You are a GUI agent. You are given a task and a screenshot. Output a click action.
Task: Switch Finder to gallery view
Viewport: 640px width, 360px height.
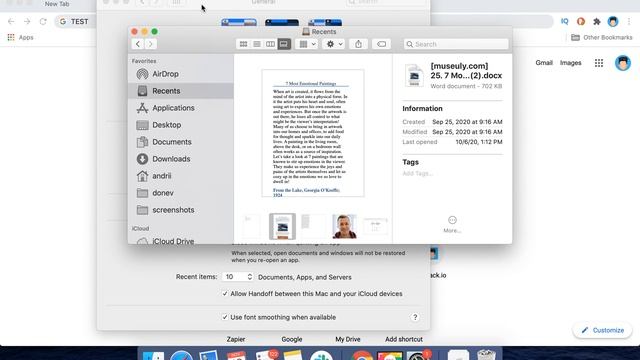284,44
